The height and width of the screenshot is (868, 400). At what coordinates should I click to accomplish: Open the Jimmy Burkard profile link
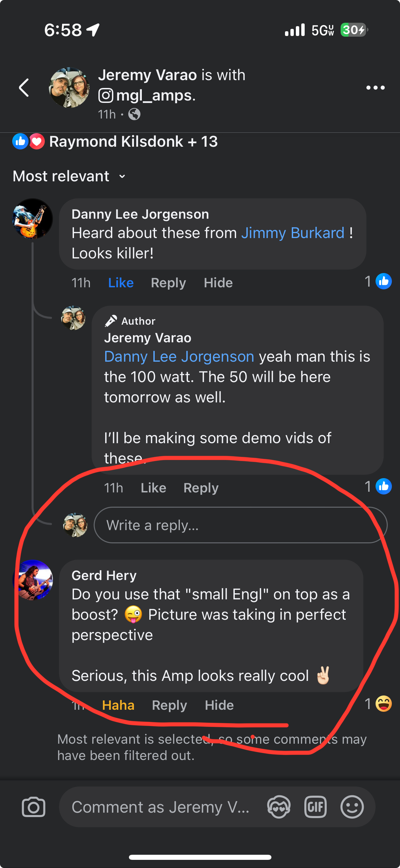(x=292, y=233)
